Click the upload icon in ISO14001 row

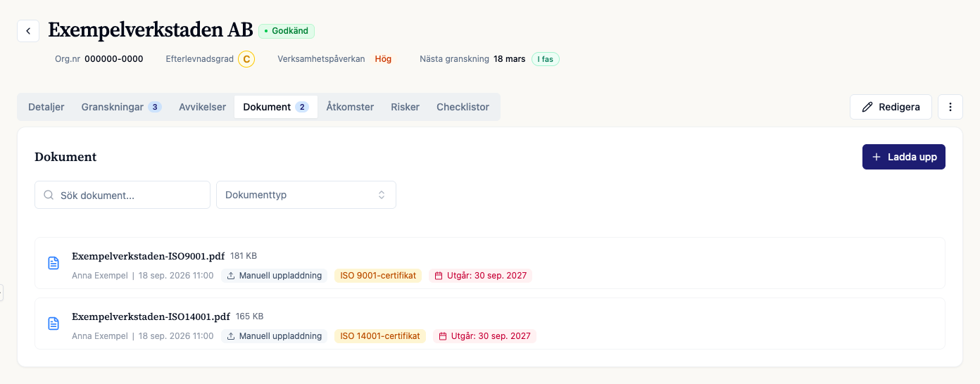(231, 336)
